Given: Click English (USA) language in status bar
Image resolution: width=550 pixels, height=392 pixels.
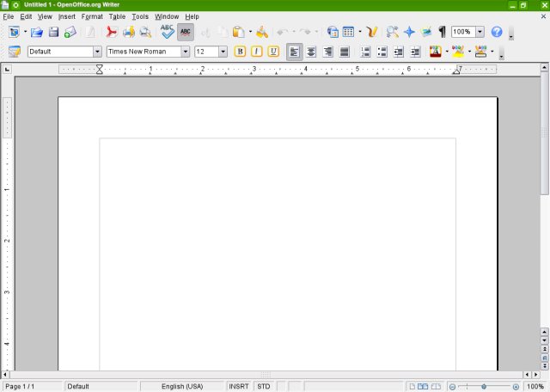Looking at the screenshot, I should 182,387.
